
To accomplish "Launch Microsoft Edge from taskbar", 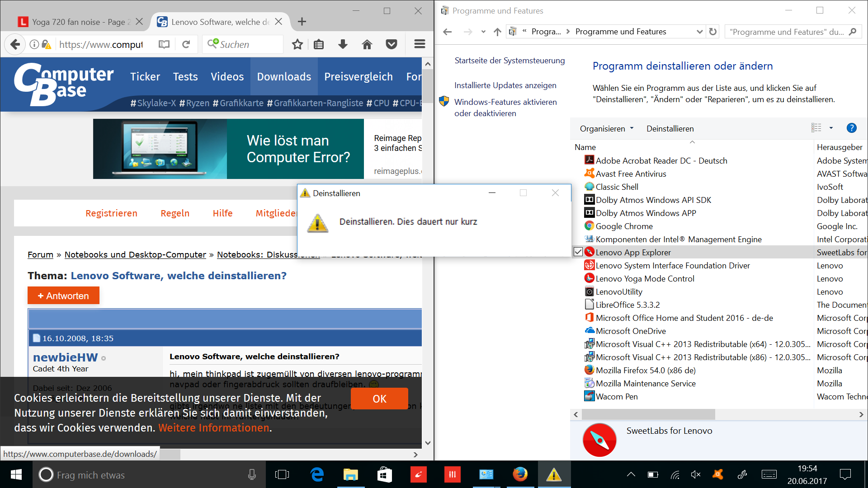I will [x=317, y=474].
